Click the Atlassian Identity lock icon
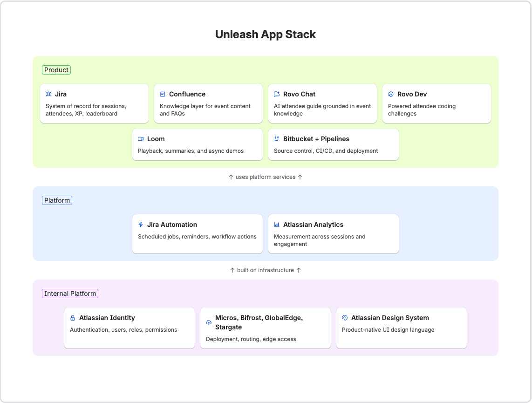 [x=73, y=318]
